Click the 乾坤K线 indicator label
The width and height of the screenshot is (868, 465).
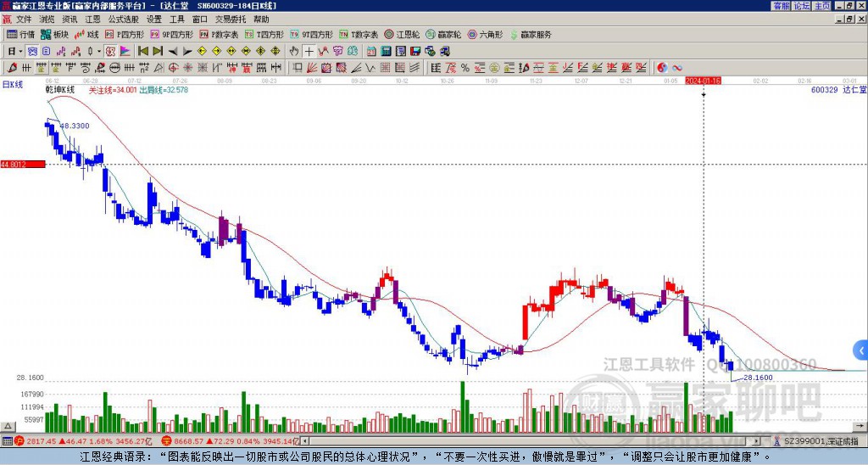[60, 89]
